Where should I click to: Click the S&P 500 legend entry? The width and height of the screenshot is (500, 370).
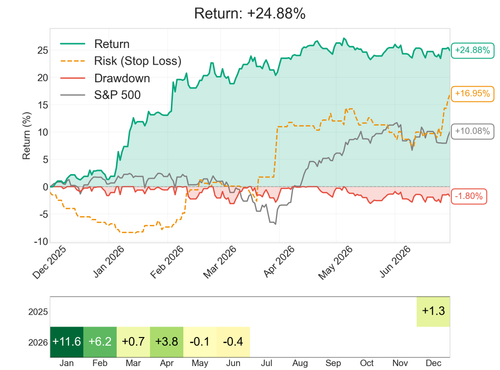point(101,95)
